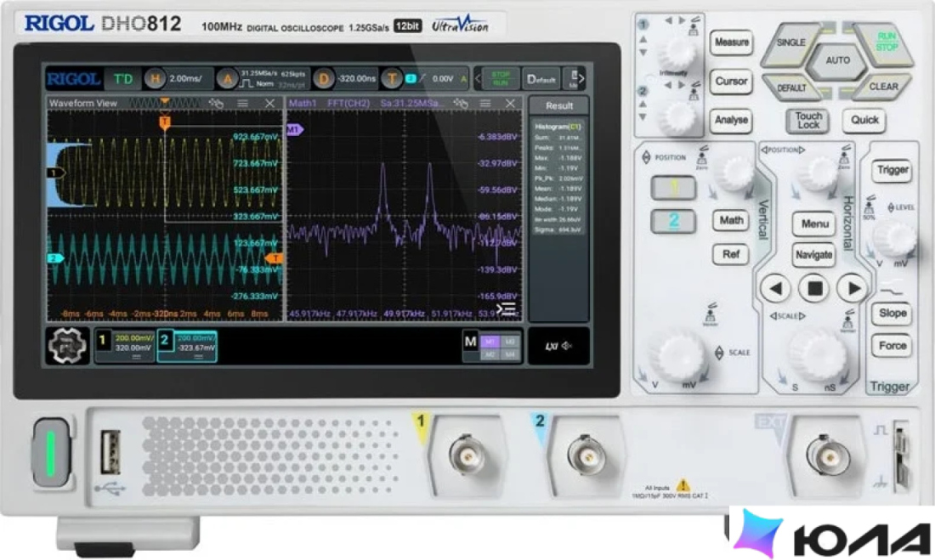Open channel 1 label showing 200.00mV/
Image resolution: width=935 pixels, height=560 pixels.
[125, 347]
